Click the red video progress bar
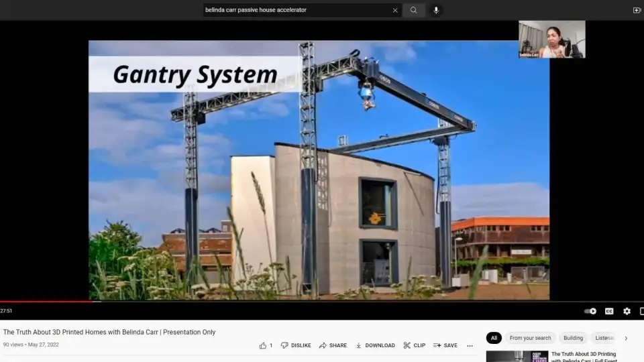The width and height of the screenshot is (644, 362). click(x=47, y=301)
